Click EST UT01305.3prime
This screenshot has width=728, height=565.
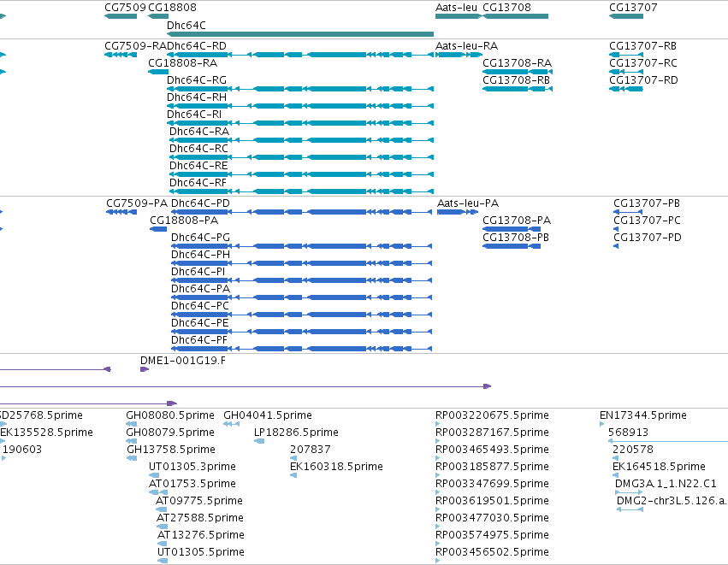192,467
